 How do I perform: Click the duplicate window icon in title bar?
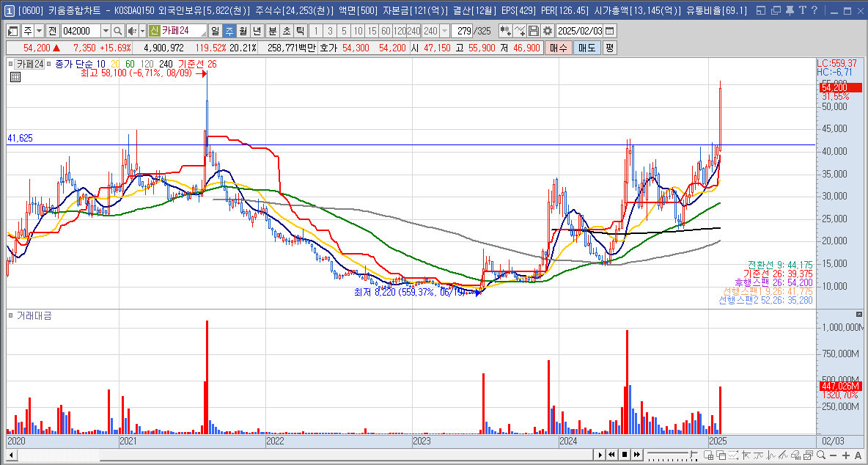(776, 10)
